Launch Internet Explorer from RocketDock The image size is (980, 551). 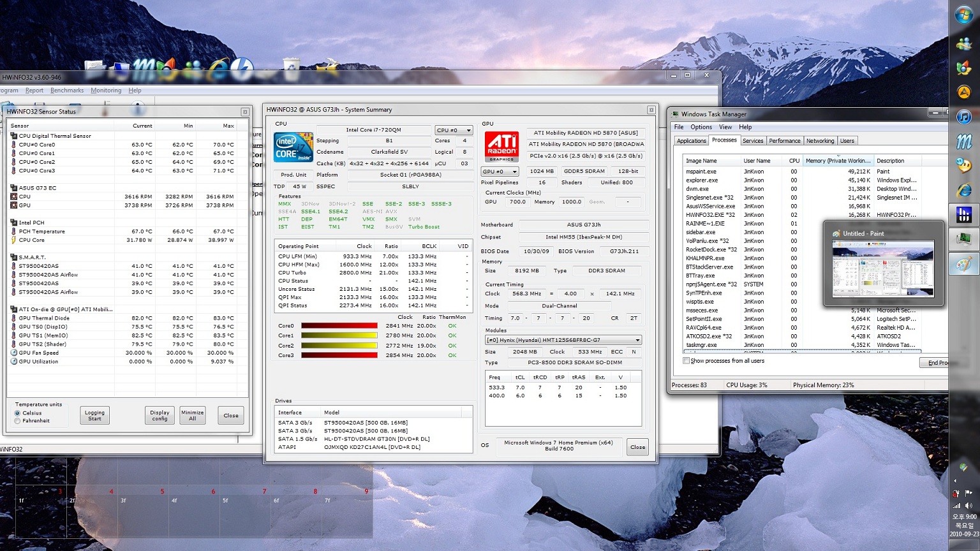219,68
